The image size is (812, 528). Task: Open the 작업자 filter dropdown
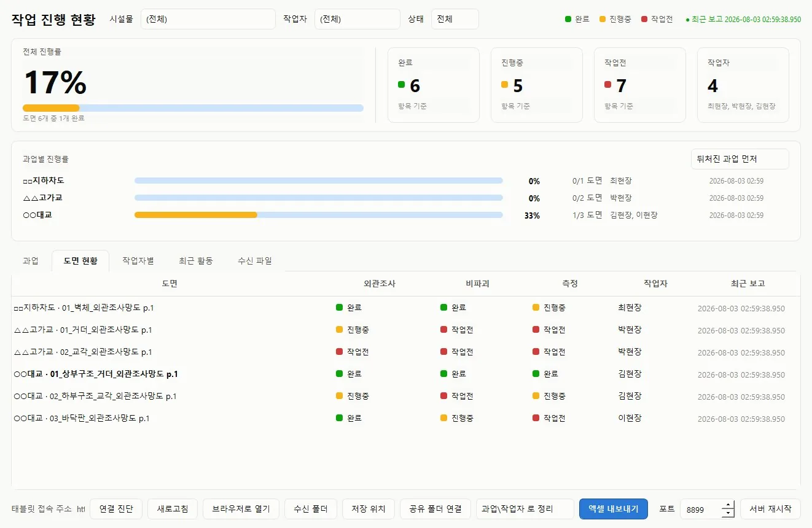coord(357,19)
